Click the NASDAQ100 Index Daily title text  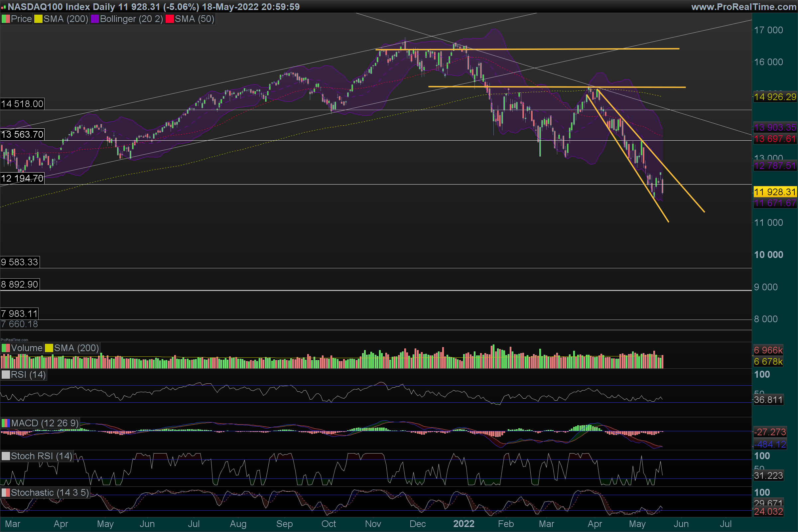[61, 7]
